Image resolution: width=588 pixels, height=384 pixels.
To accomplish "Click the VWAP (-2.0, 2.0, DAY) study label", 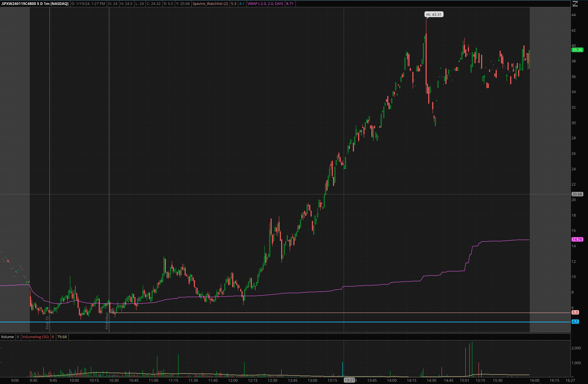I will pos(265,4).
